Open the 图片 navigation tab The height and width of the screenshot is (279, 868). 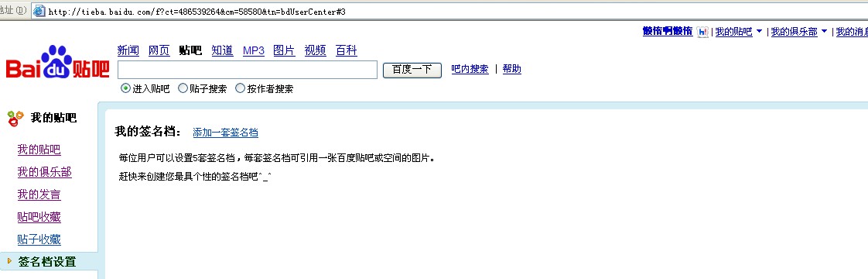pos(285,50)
